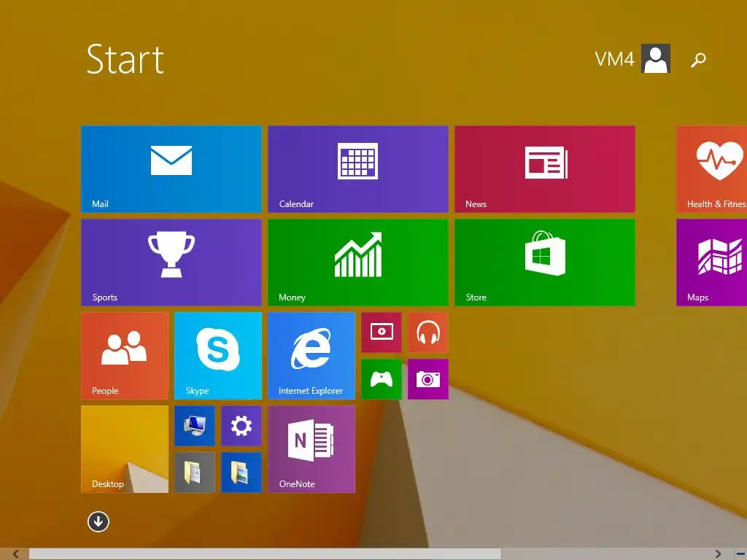
Task: Launch the Sports tile with trophy
Action: [x=171, y=262]
